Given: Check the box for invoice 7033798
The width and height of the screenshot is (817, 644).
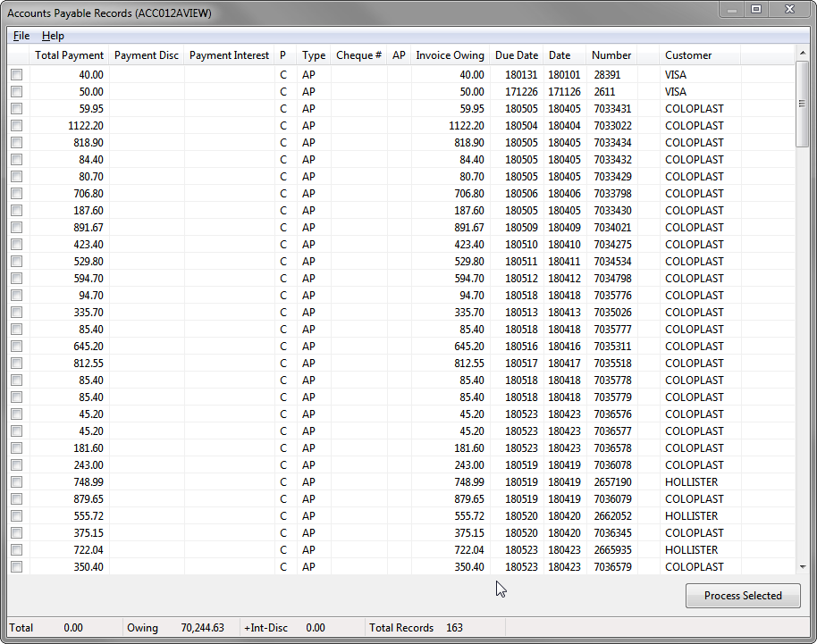Looking at the screenshot, I should point(17,194).
